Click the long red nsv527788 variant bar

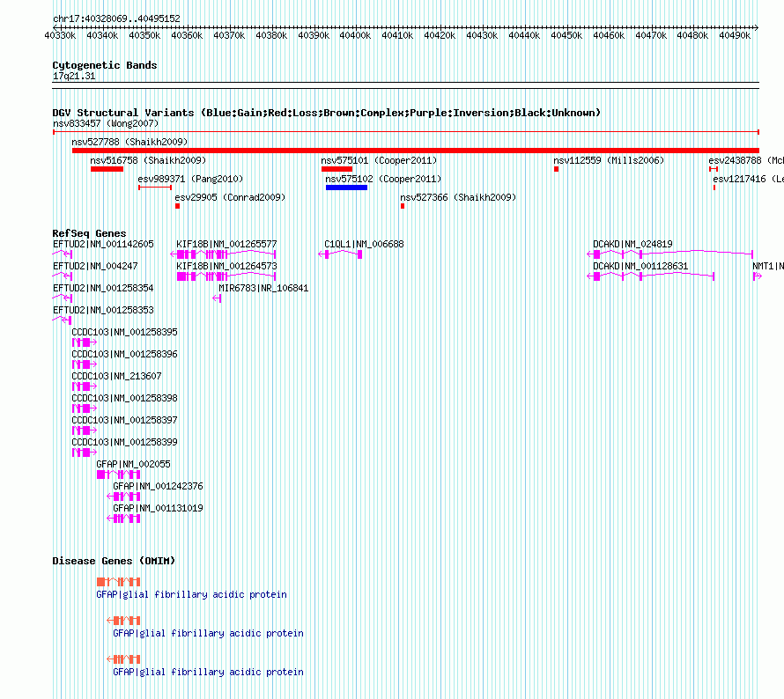(x=414, y=151)
